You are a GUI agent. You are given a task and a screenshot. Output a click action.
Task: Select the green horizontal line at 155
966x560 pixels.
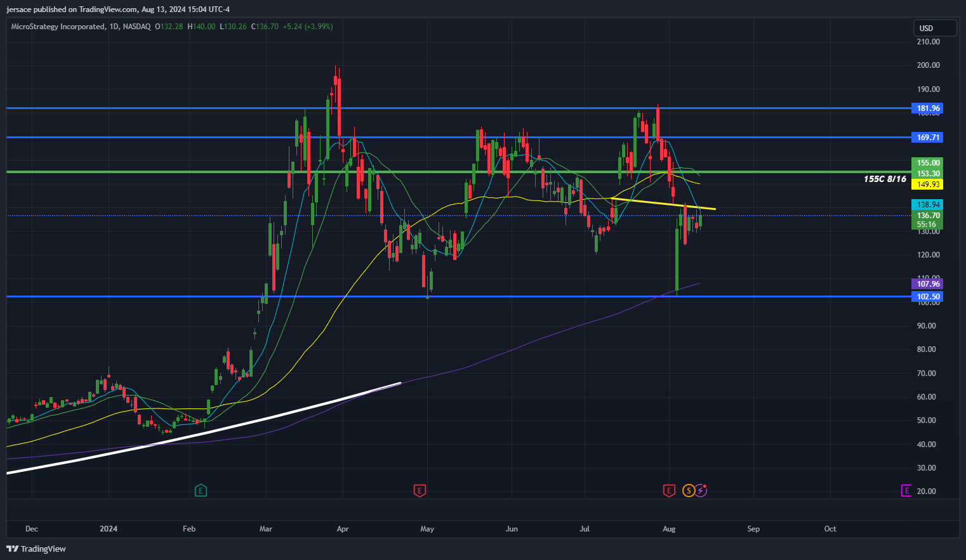[458, 172]
